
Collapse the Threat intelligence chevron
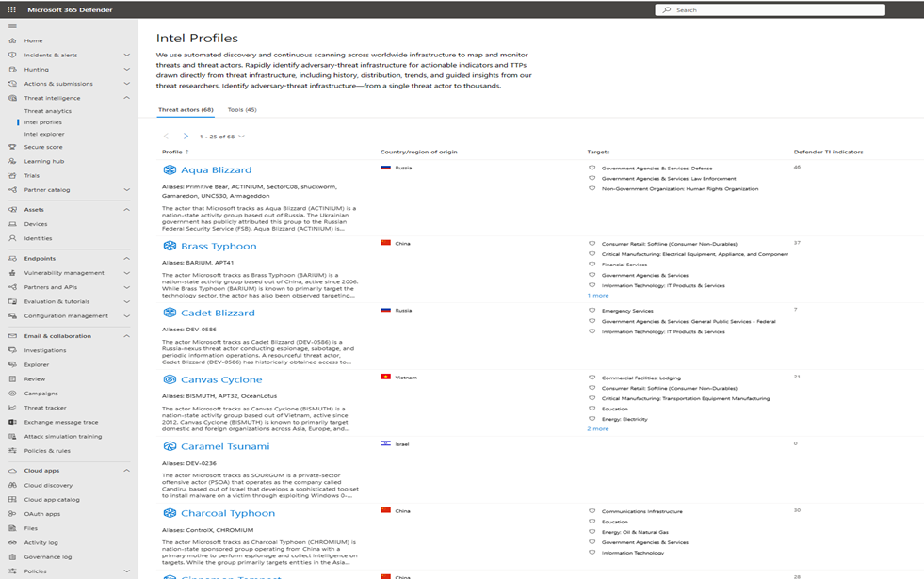tap(127, 98)
